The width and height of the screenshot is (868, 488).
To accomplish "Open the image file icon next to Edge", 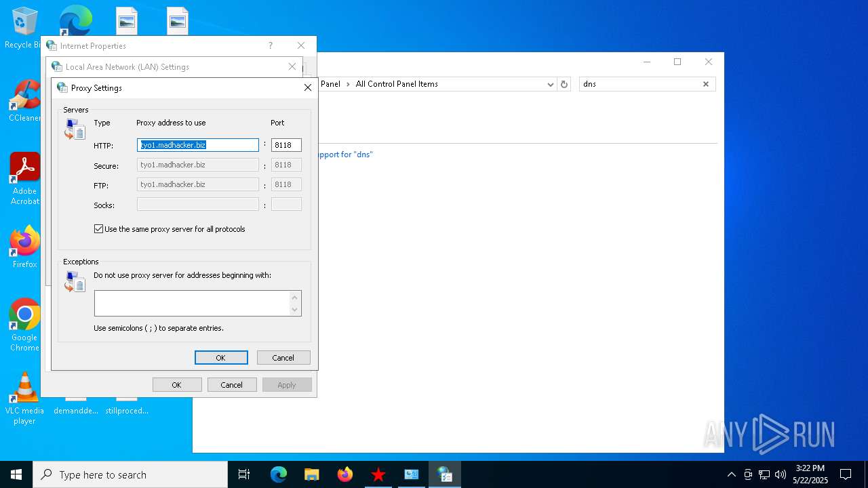I will coord(127,20).
